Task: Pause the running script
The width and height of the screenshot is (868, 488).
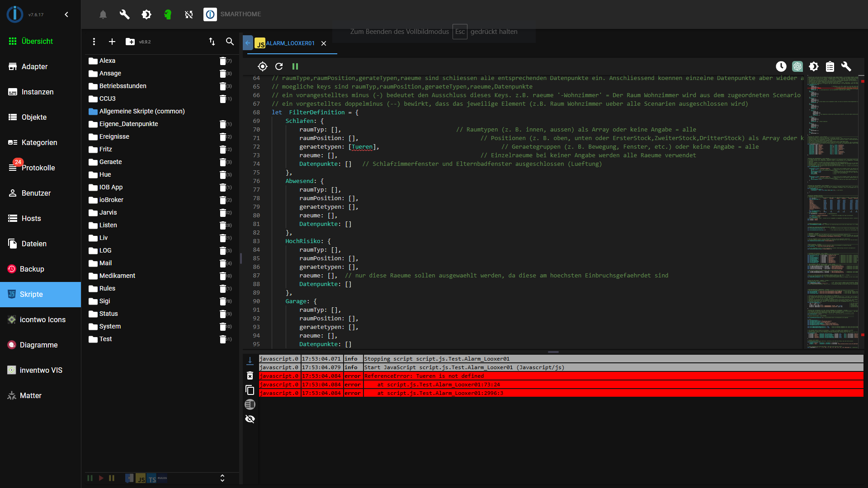Action: point(295,66)
